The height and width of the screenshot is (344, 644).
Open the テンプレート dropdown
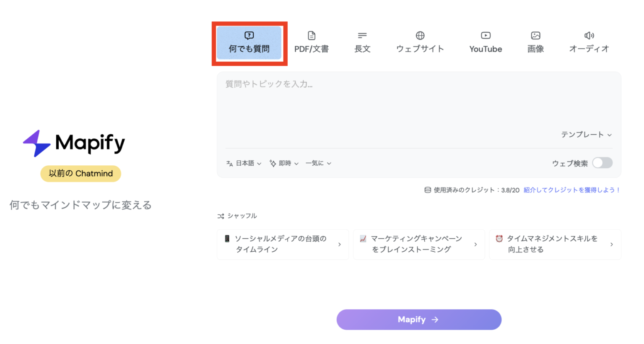[x=586, y=135]
